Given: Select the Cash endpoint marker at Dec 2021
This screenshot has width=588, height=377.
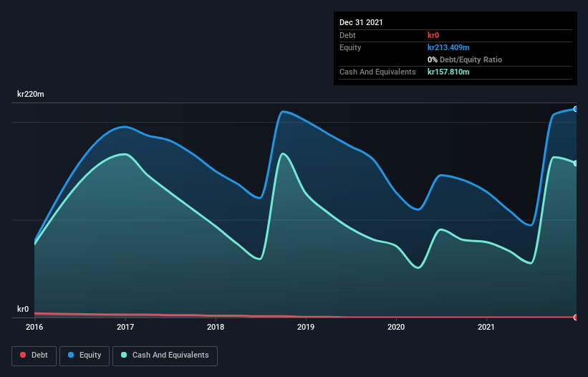Looking at the screenshot, I should pos(576,163).
